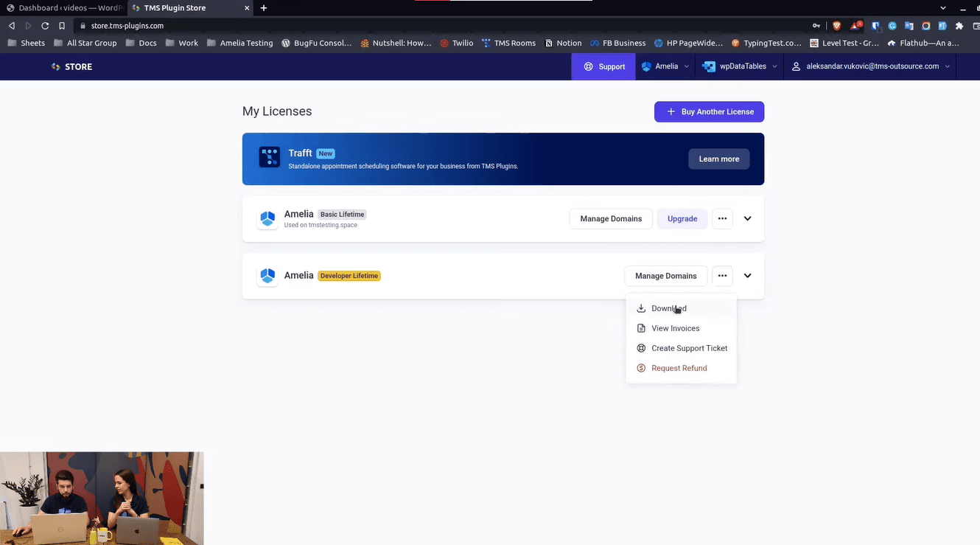
Task: Expand the Amelia Developer Lifetime license row
Action: point(747,276)
